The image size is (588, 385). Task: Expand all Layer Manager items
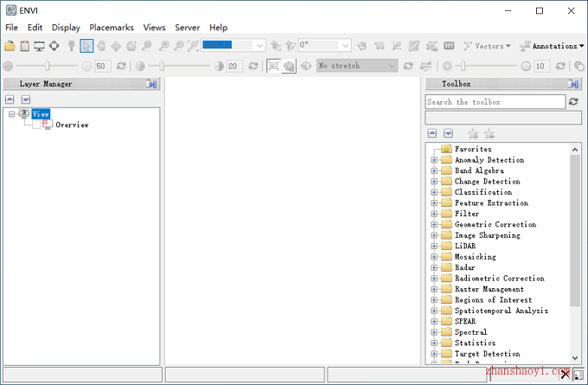click(25, 99)
